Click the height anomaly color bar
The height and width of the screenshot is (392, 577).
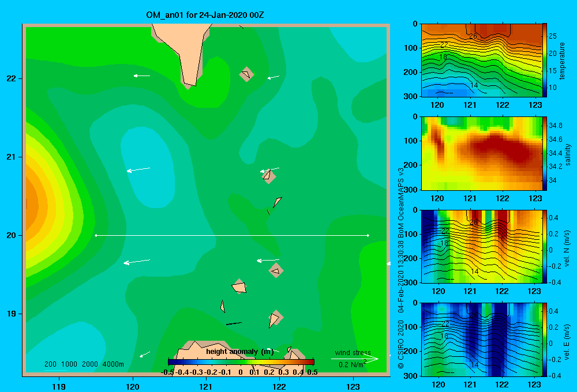pyautogui.click(x=241, y=362)
